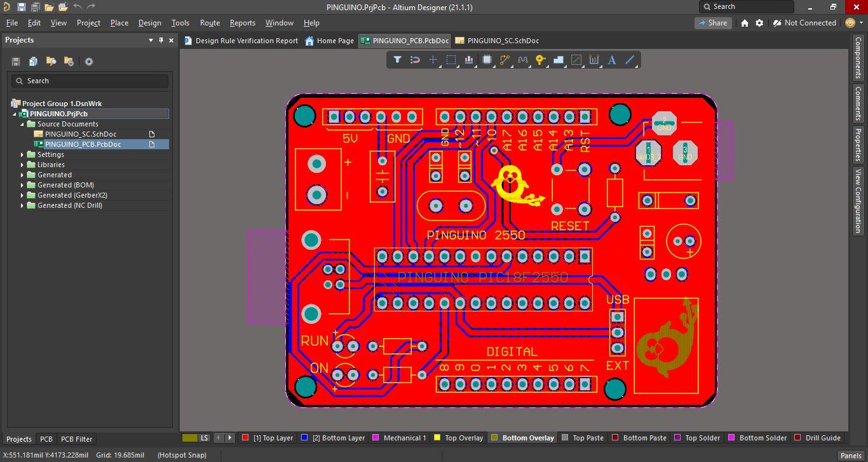Close the Projects panel

(x=171, y=40)
